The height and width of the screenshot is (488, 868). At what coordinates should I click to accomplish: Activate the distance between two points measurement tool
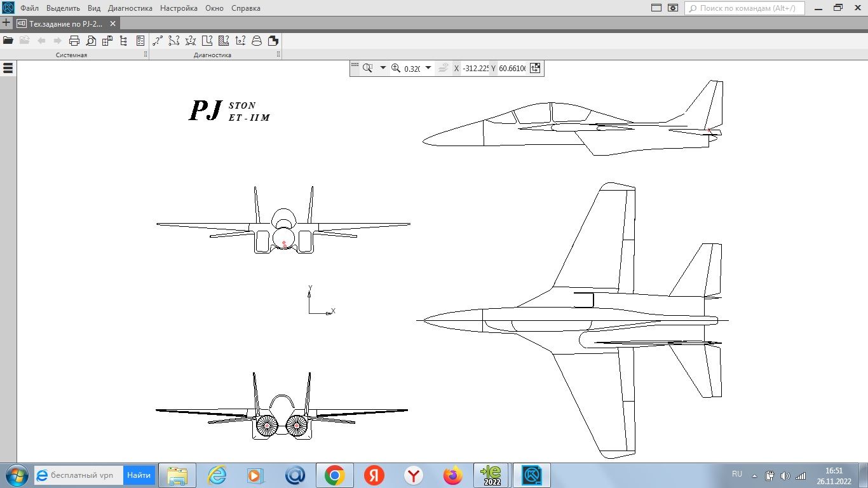point(157,40)
